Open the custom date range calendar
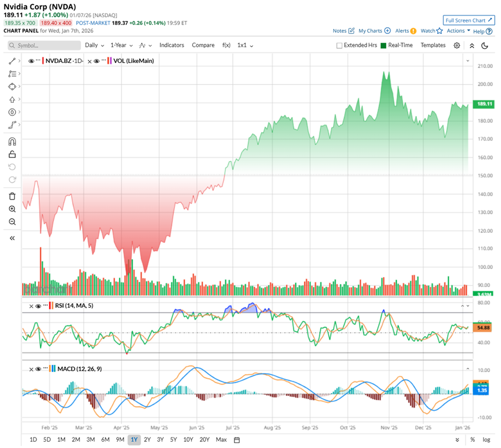This screenshot has height=448, width=501. coord(237,440)
